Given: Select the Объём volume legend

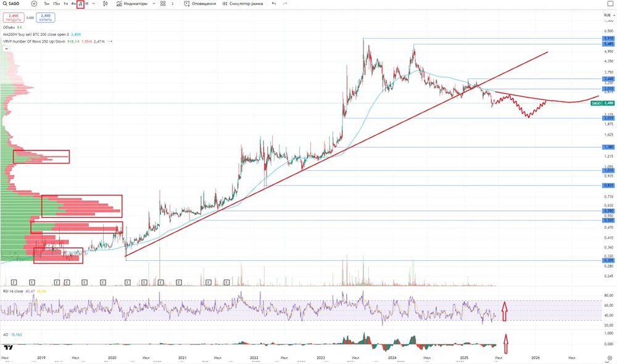Looking at the screenshot, I should (12, 28).
